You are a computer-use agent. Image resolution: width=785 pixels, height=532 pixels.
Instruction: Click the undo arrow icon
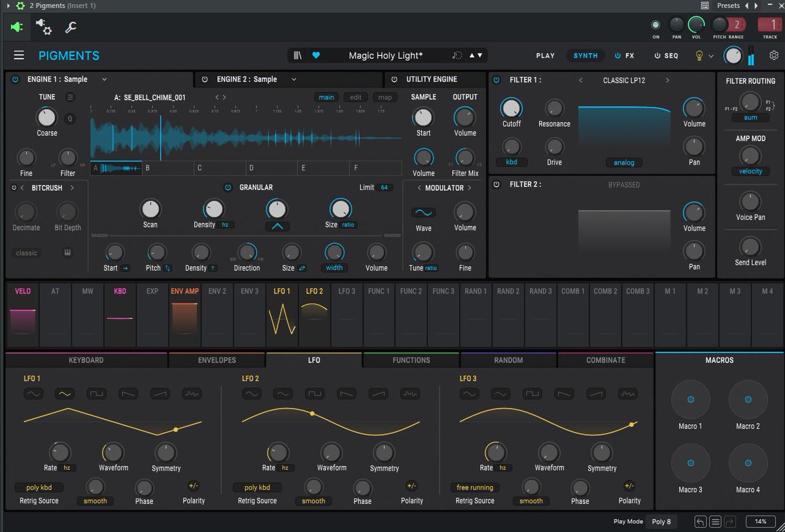pos(700,522)
